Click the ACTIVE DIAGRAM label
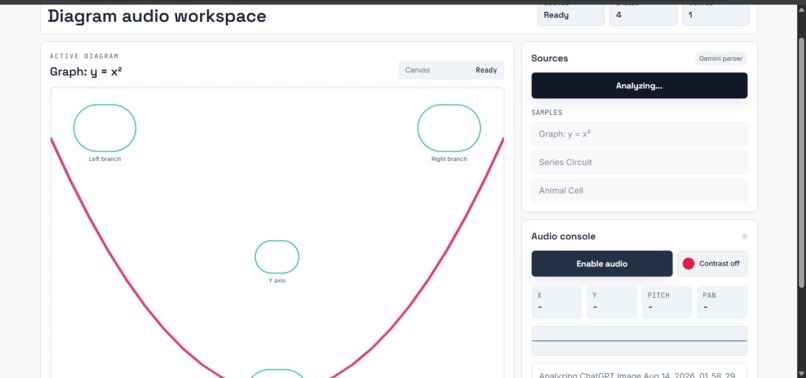This screenshot has width=806, height=378. click(x=84, y=56)
